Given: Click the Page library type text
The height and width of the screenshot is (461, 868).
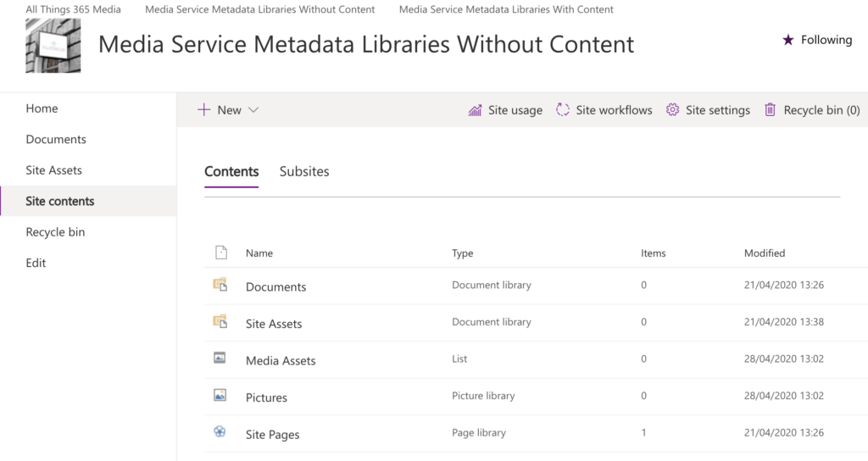Looking at the screenshot, I should (479, 433).
